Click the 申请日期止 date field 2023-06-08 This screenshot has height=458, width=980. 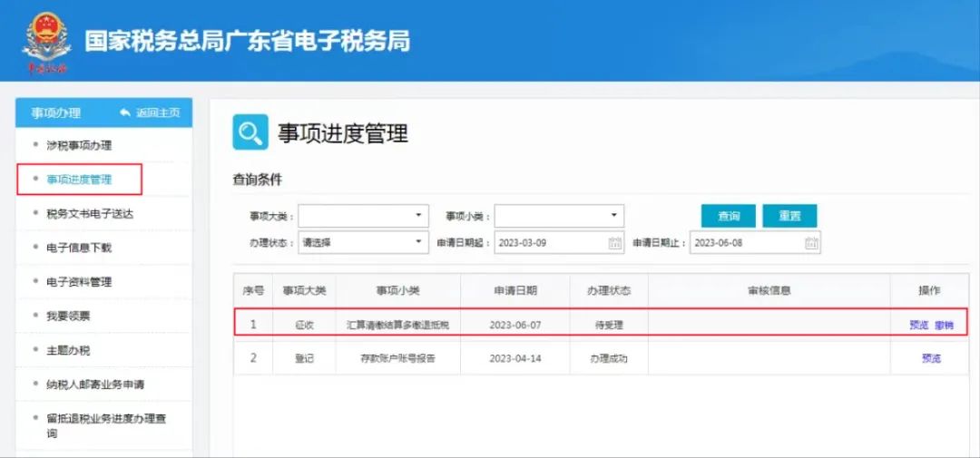755,243
